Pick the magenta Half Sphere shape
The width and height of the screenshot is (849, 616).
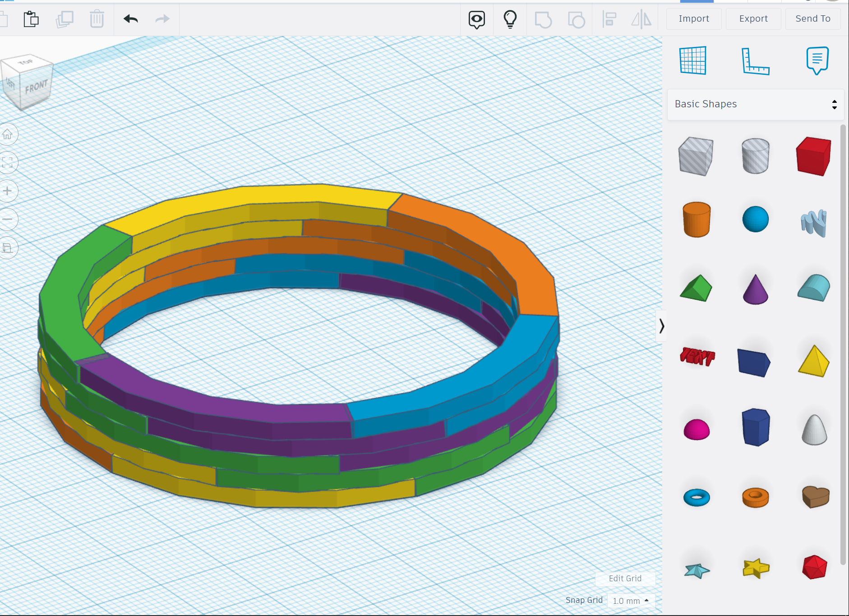pyautogui.click(x=697, y=429)
